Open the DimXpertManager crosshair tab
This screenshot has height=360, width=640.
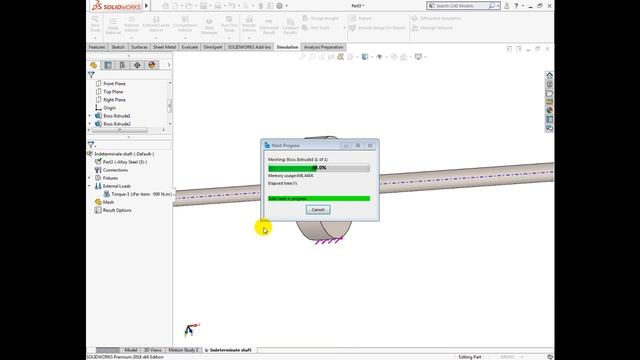coord(137,65)
